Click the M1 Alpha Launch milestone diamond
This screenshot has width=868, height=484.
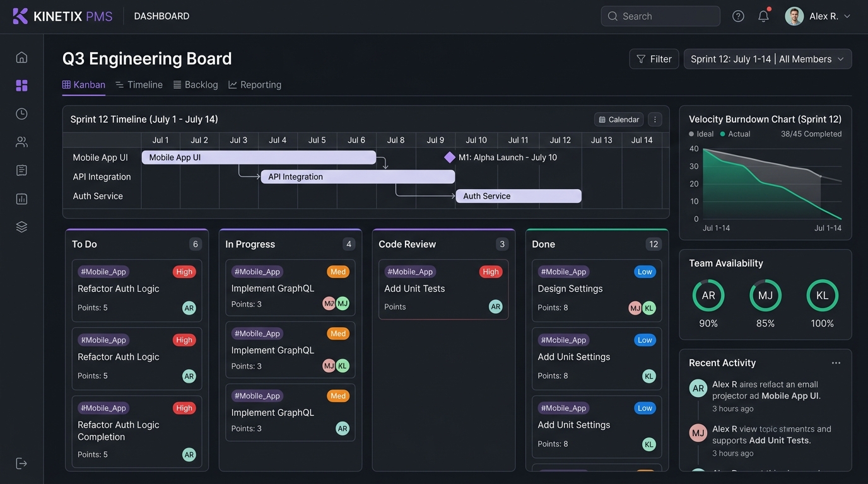(450, 158)
